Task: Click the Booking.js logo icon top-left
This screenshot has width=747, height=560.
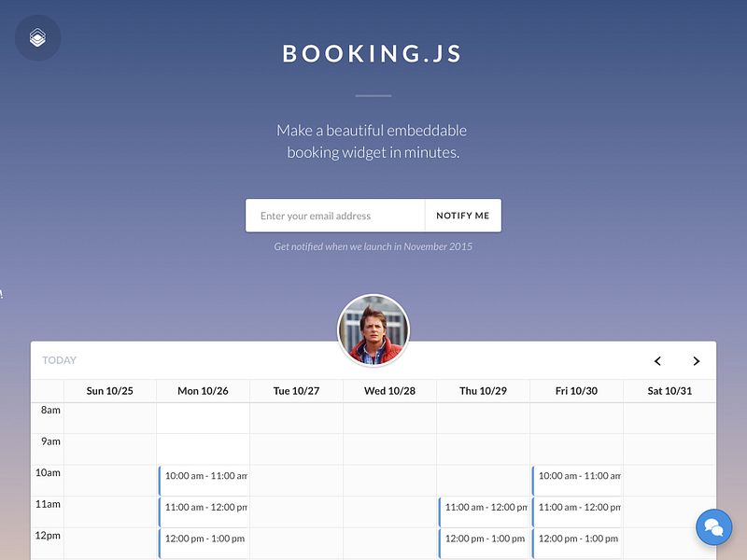Action: pos(37,37)
